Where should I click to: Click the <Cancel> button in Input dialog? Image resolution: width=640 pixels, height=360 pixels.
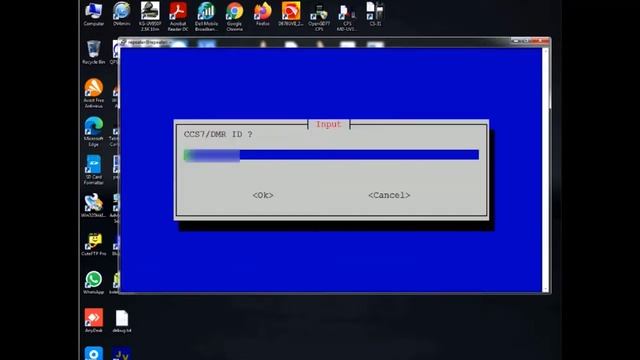[389, 196]
